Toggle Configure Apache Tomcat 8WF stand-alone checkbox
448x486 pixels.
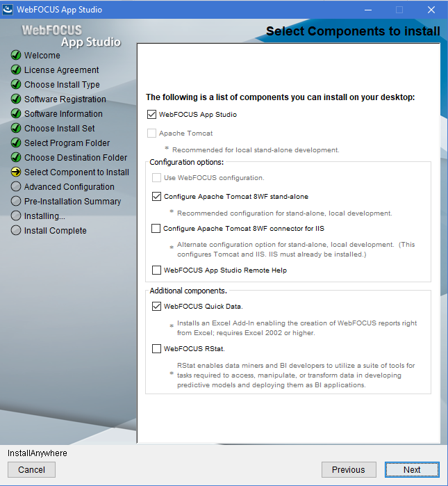coord(157,197)
